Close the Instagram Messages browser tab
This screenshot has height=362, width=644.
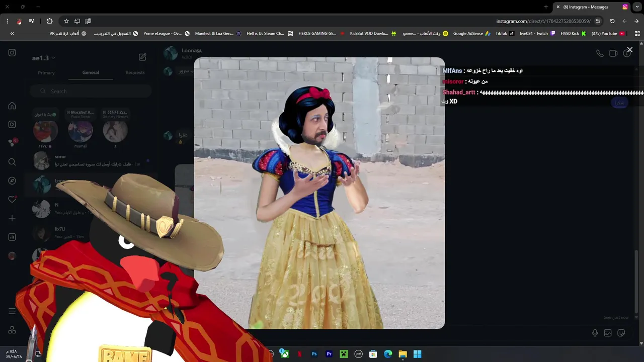557,7
